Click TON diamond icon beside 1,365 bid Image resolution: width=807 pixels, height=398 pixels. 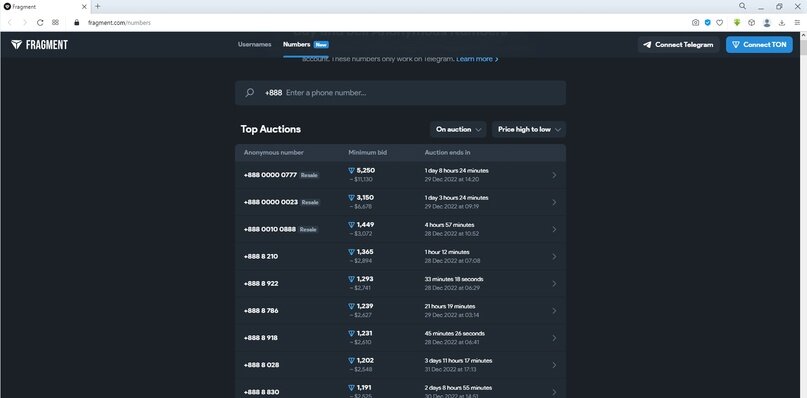pos(352,252)
